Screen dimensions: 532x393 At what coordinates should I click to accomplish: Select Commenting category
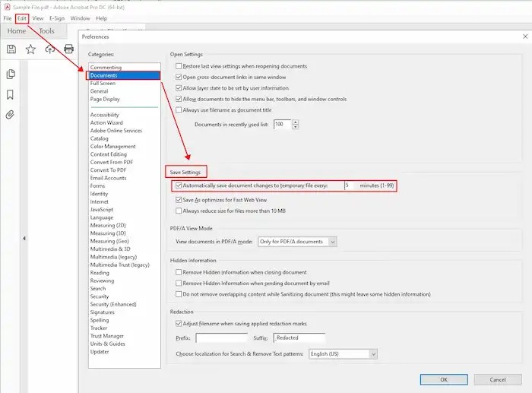[x=106, y=67]
